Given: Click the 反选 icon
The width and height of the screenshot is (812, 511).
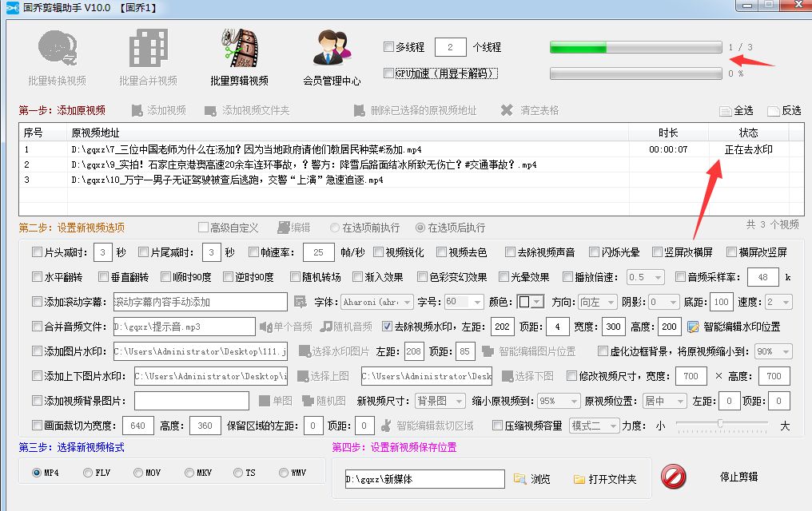Looking at the screenshot, I should (774, 111).
